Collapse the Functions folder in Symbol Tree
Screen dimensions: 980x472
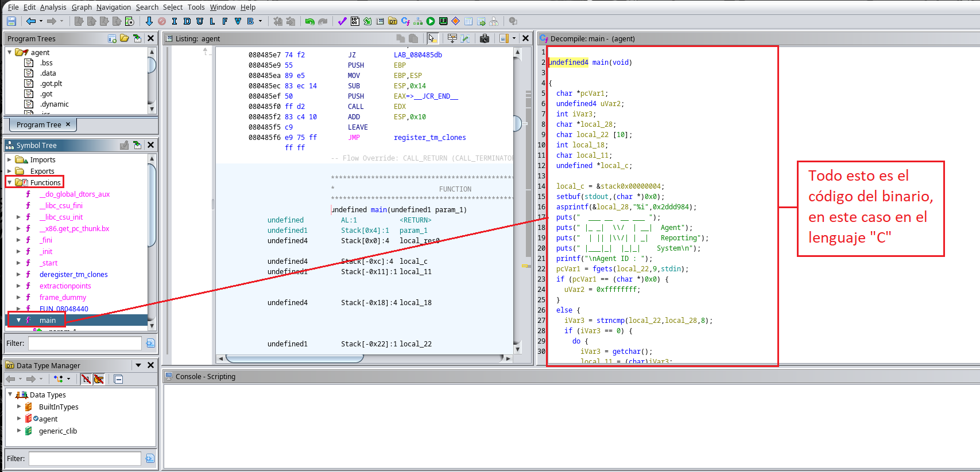(9, 182)
